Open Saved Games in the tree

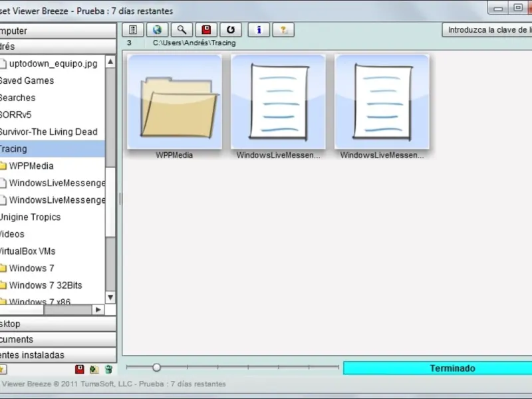[27, 80]
